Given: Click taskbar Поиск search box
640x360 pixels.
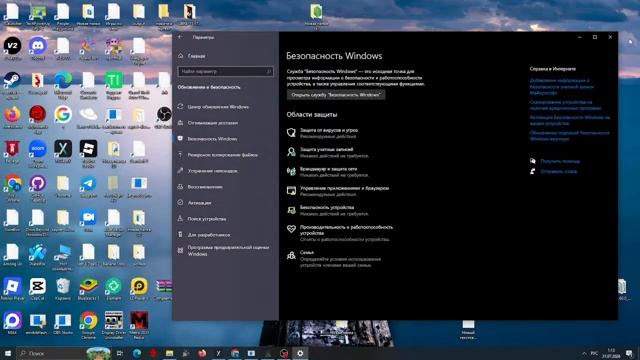Looking at the screenshot, I should click(x=63, y=353).
